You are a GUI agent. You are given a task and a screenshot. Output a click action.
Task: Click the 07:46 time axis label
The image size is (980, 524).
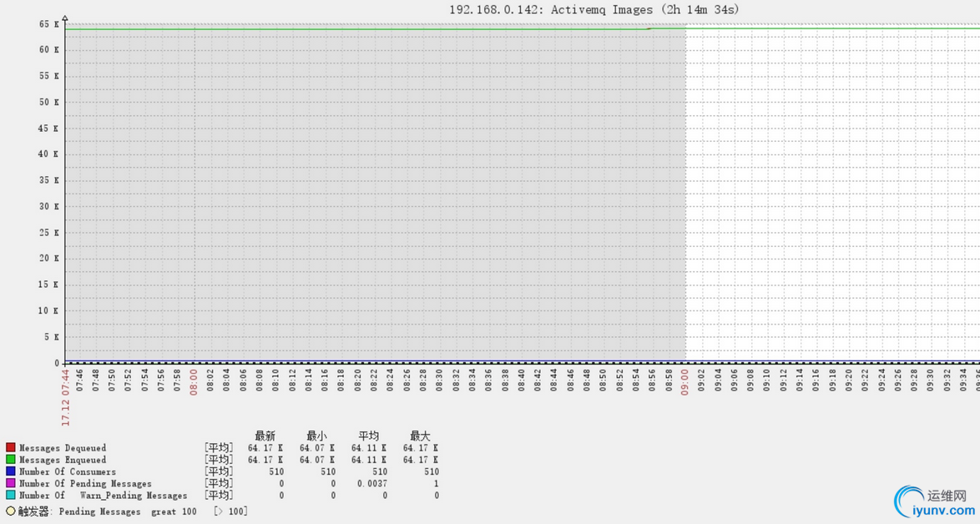pyautogui.click(x=79, y=380)
